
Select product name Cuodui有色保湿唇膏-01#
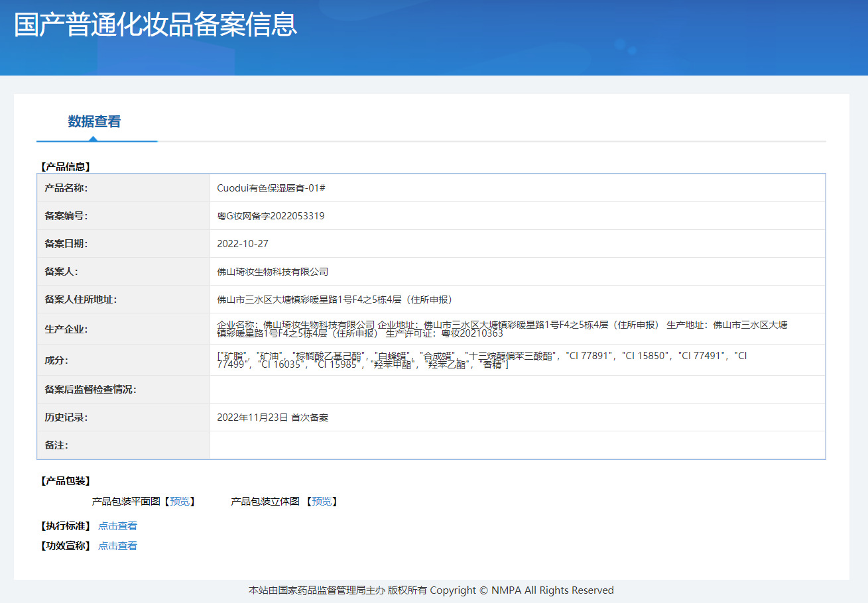point(271,188)
